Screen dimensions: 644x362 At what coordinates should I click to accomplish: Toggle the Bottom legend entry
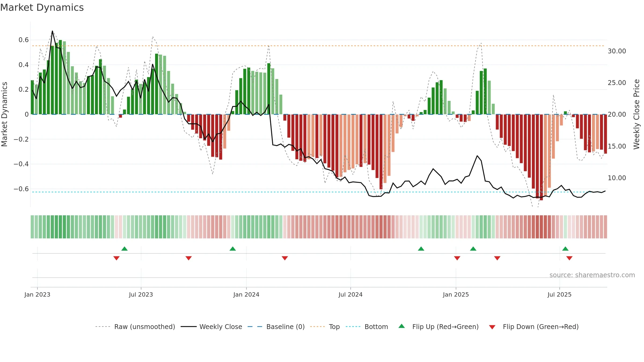(367, 327)
